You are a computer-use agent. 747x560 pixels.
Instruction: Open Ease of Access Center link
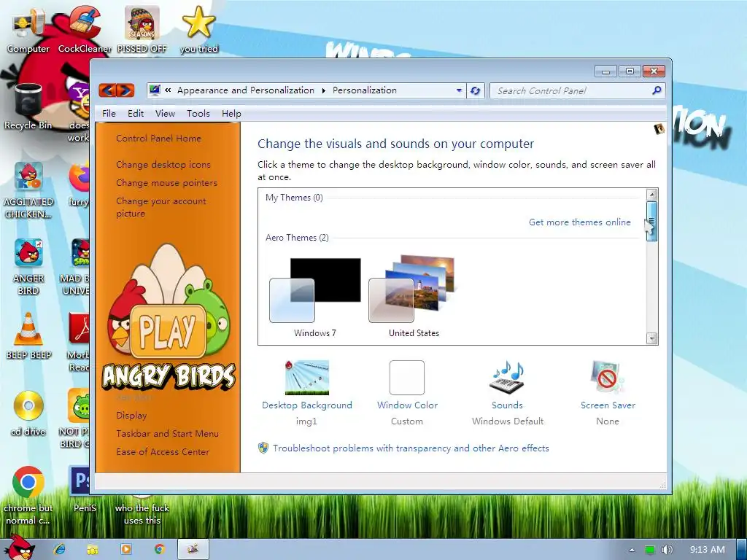pos(163,451)
